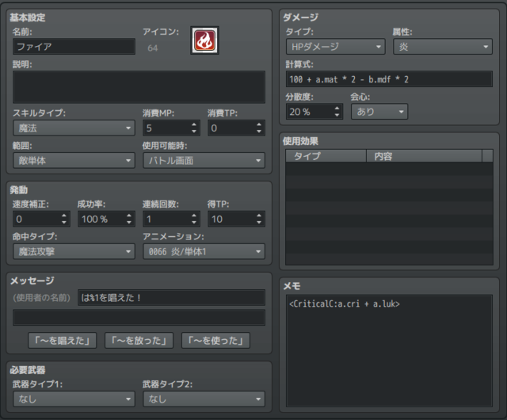
Task: Click the 「～を唱えた」 button
Action: 62,341
